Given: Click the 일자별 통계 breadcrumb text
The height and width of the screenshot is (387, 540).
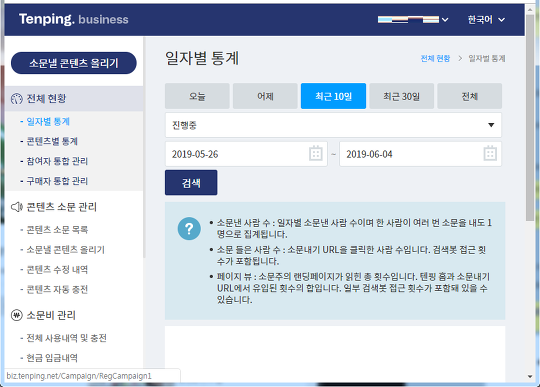Looking at the screenshot, I should point(487,59).
